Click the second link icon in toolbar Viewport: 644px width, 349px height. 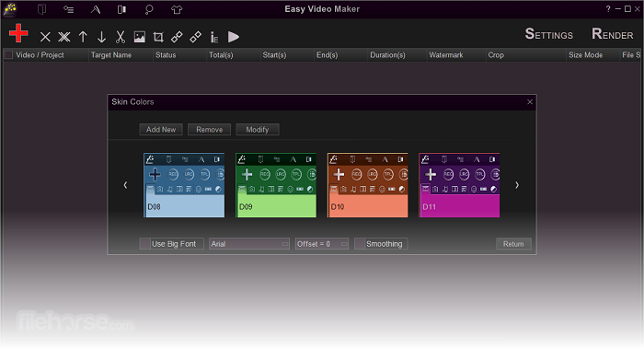tap(195, 37)
